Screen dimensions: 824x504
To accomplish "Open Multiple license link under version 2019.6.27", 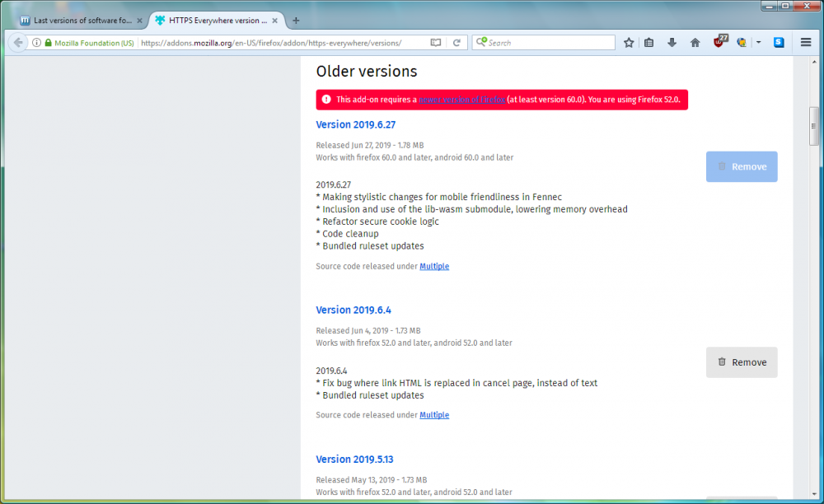I will pyautogui.click(x=434, y=267).
